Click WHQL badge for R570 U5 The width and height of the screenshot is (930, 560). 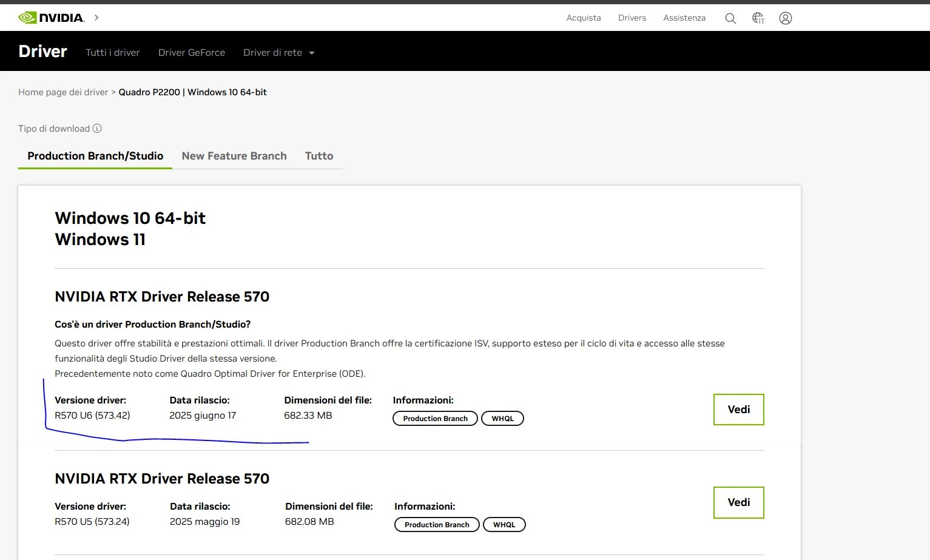point(504,525)
